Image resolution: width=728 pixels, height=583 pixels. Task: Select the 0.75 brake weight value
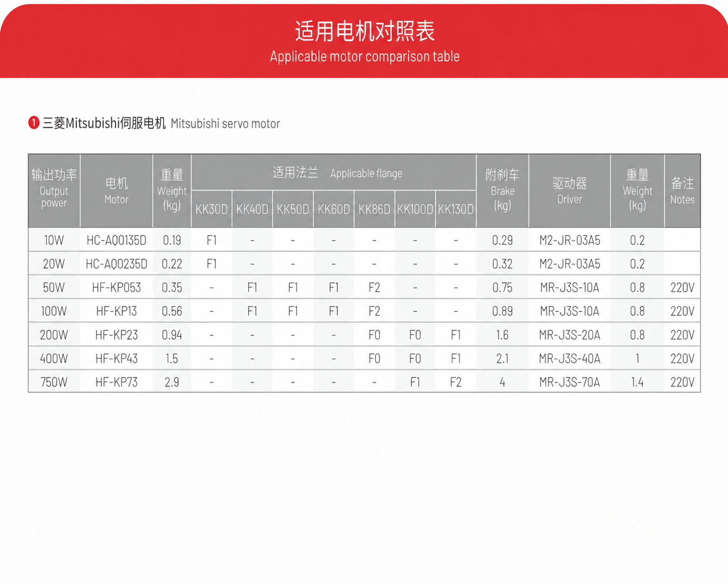(x=503, y=287)
